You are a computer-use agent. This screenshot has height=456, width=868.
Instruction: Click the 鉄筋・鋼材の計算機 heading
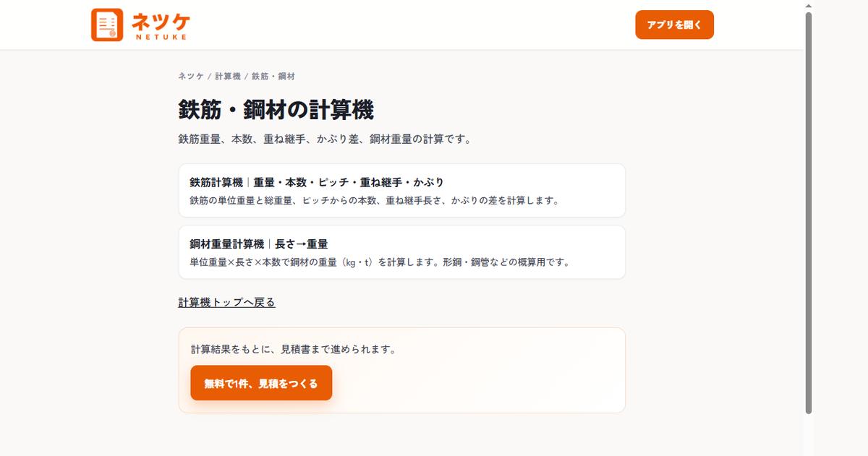click(x=276, y=110)
